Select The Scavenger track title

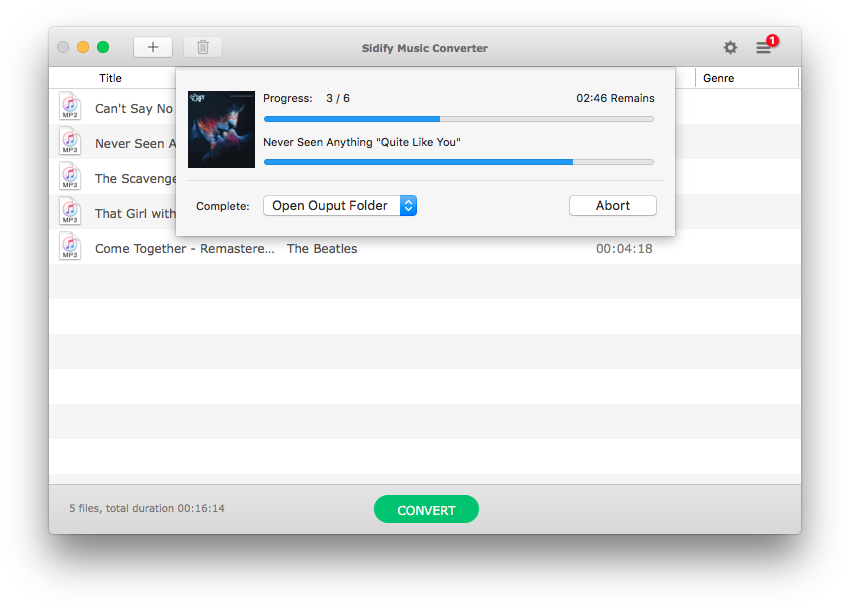point(135,179)
